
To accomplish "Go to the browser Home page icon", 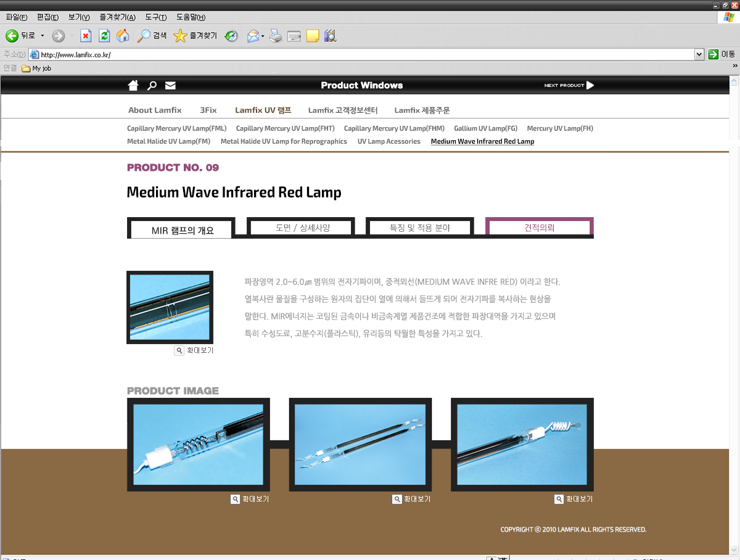I will coord(123,36).
